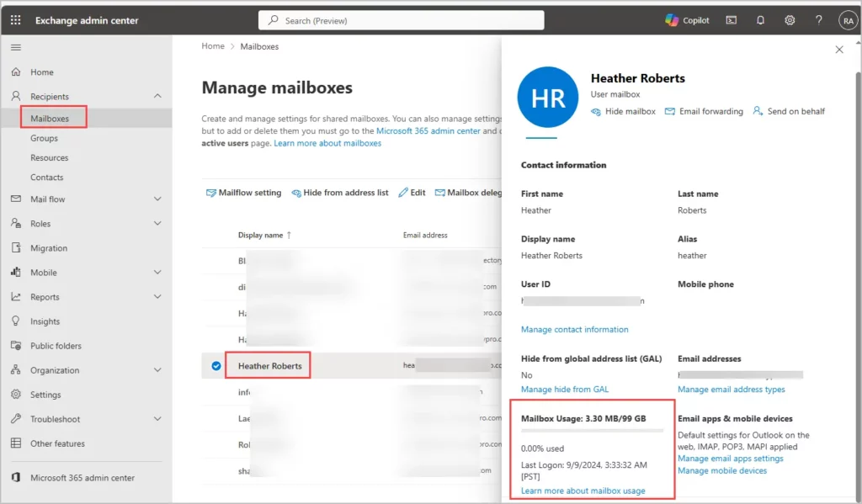The width and height of the screenshot is (862, 504).
Task: Click the Other features grid icon
Action: coord(16,443)
